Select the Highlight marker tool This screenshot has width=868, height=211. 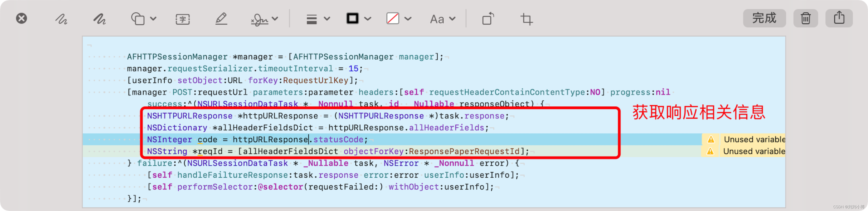pos(221,19)
